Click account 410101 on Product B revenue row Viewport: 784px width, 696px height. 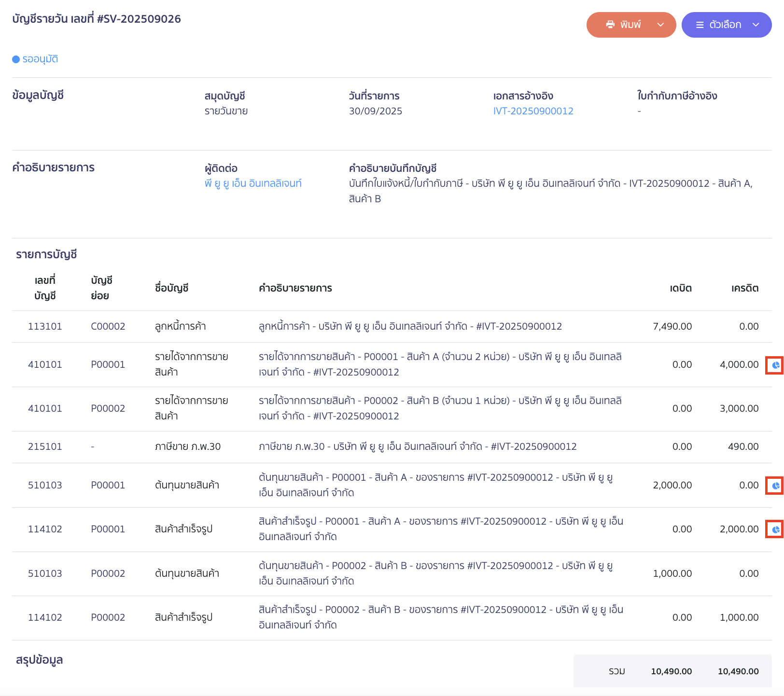pos(45,408)
